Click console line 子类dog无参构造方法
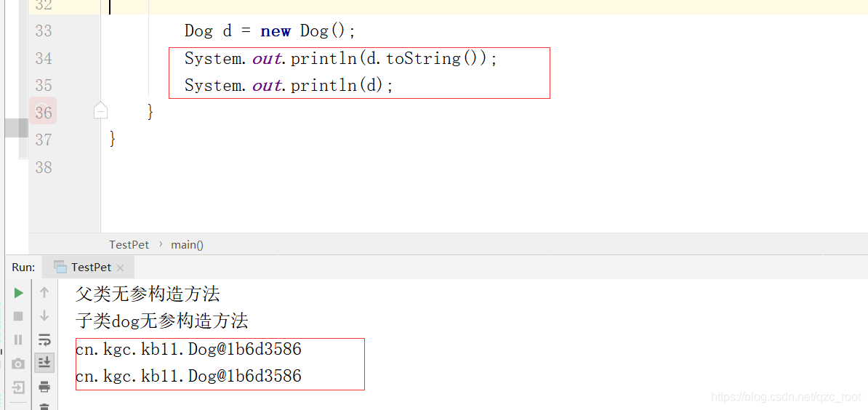Screen dimensions: 868x410 [162, 321]
